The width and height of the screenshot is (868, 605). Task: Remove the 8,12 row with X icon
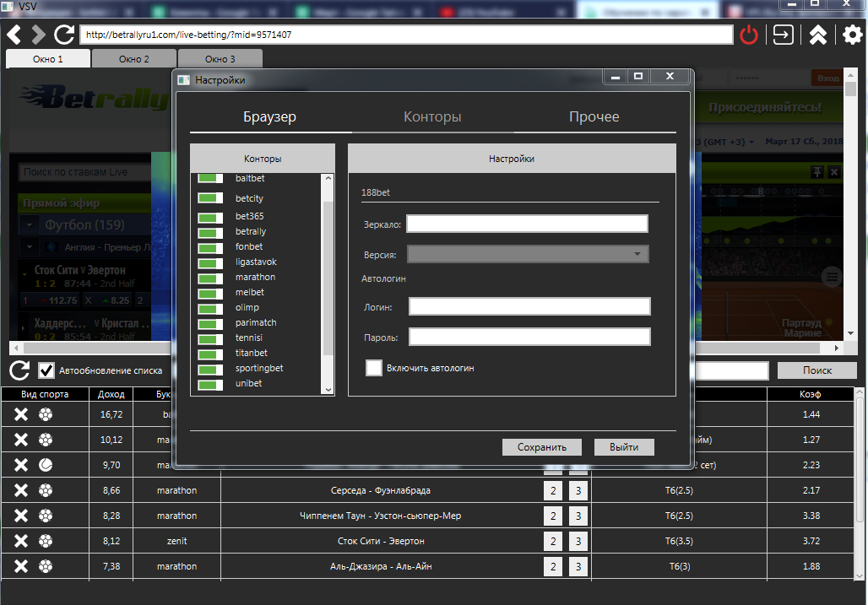pyautogui.click(x=21, y=541)
